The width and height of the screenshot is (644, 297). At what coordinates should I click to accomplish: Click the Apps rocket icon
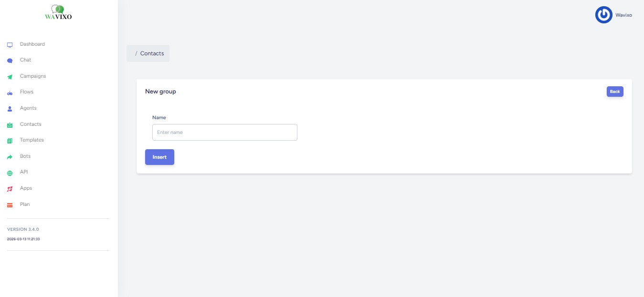(10, 189)
